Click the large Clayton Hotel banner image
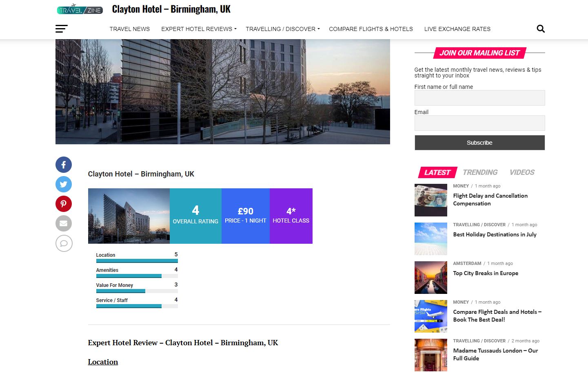 (x=223, y=92)
